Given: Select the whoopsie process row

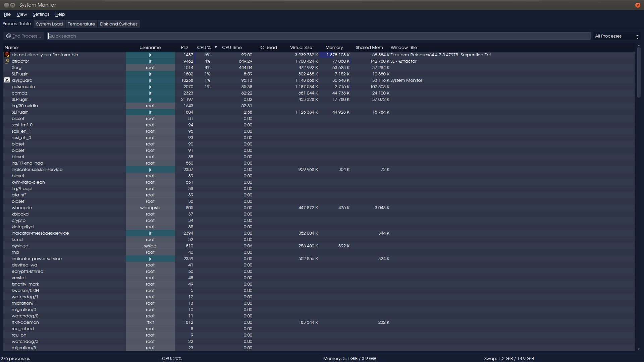Looking at the screenshot, I should 319,207.
